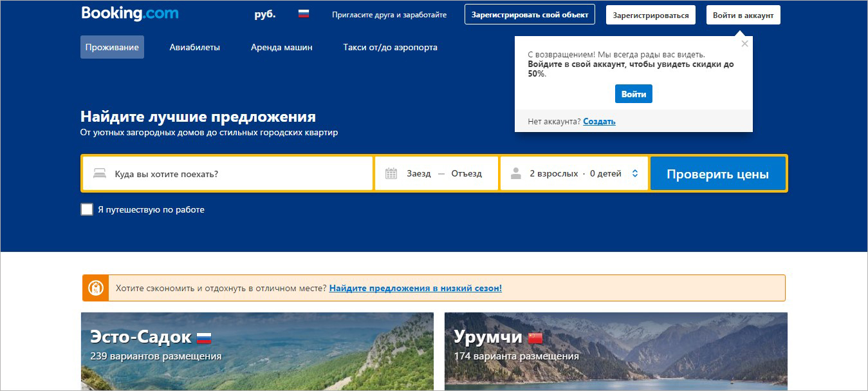Toggle "Я путешествую по работе" checkbox
The height and width of the screenshot is (391, 868).
87,209
